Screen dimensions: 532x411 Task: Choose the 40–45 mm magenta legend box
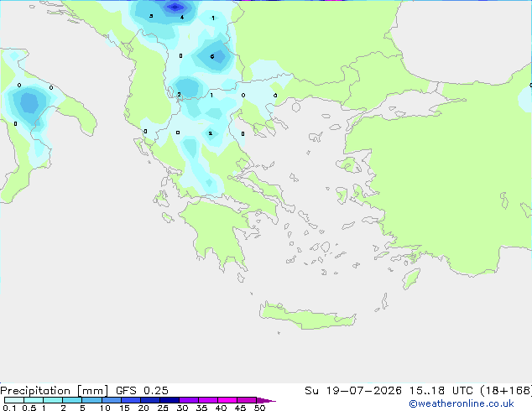tap(227, 400)
